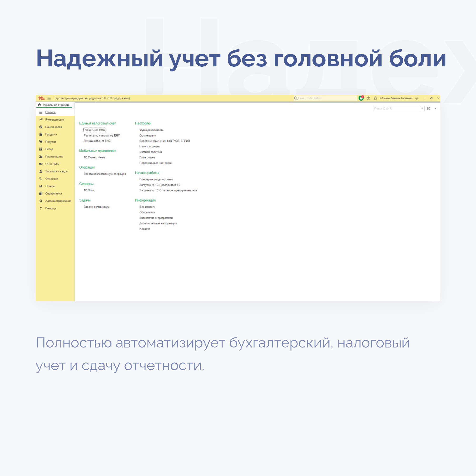
Task: Close the function menu panel
Action: (x=435, y=108)
